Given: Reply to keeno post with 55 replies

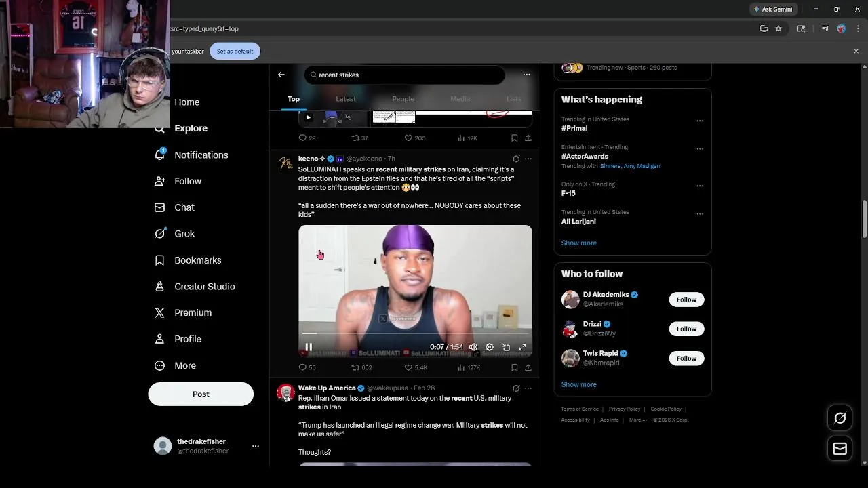Looking at the screenshot, I should 307,367.
